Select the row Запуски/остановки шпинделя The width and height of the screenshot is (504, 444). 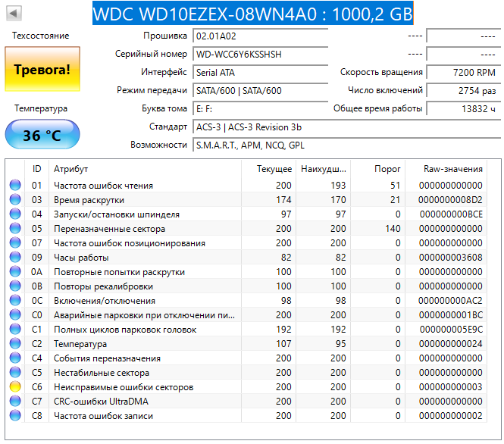[248, 214]
